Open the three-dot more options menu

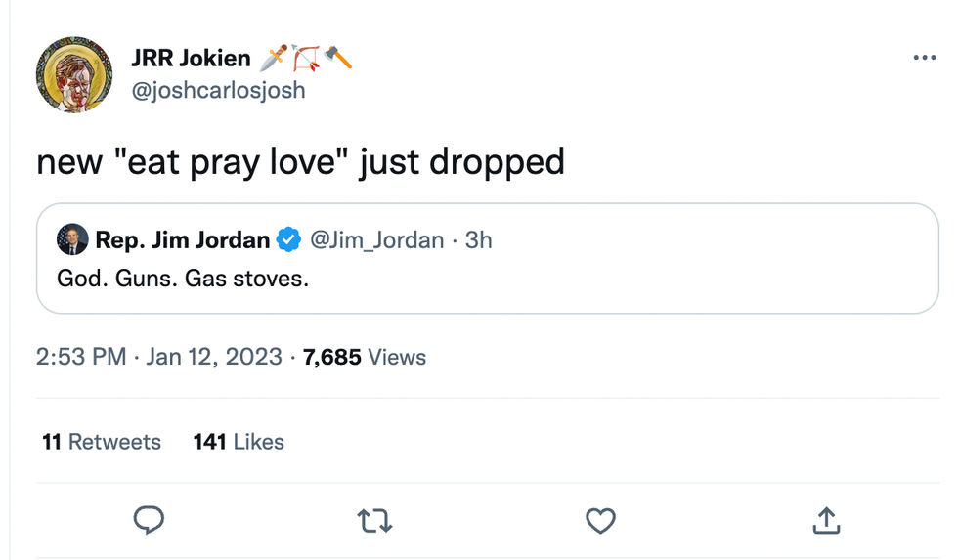point(924,59)
